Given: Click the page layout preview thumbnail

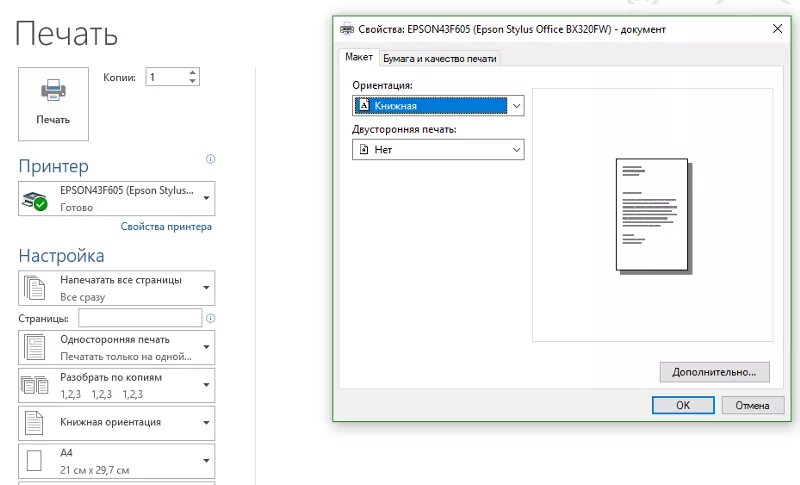Looking at the screenshot, I should tap(653, 215).
